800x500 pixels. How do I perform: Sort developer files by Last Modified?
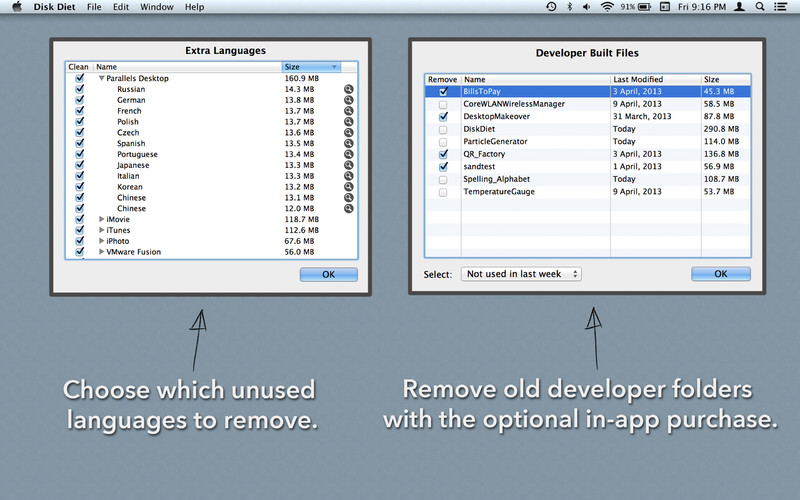(656, 79)
